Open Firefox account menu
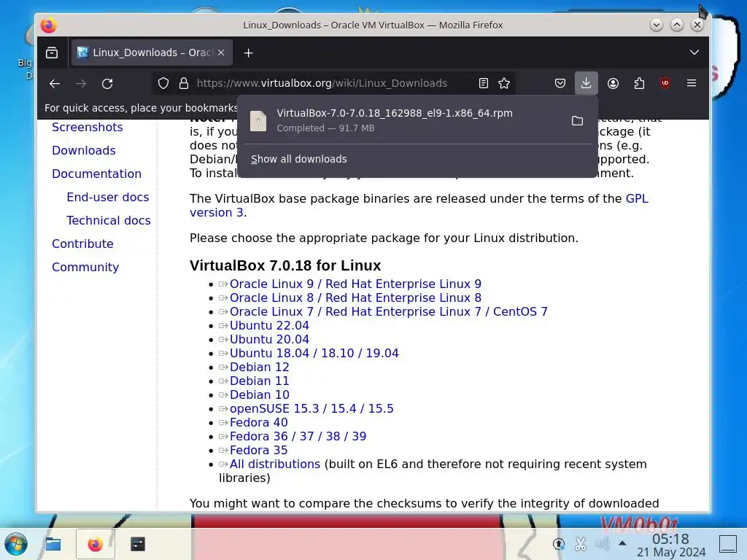The width and height of the screenshot is (747, 560). (613, 83)
